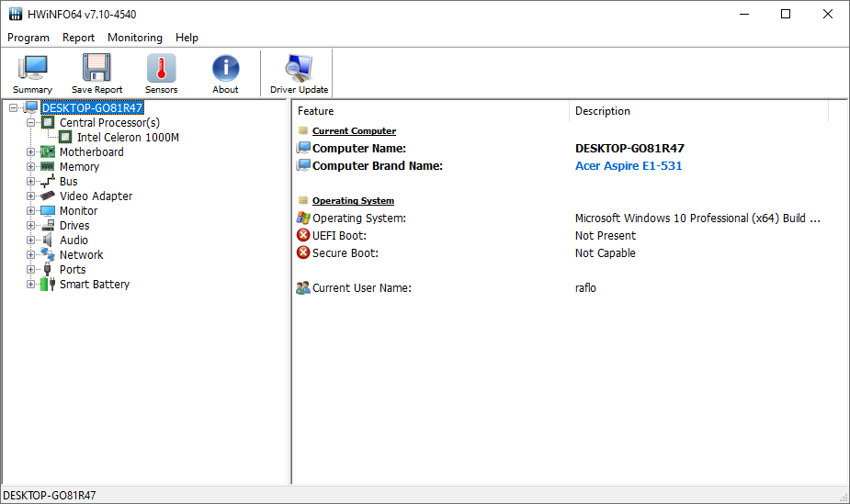Select the Smart Battery tree label
Screen dimensions: 850x504
click(x=95, y=285)
